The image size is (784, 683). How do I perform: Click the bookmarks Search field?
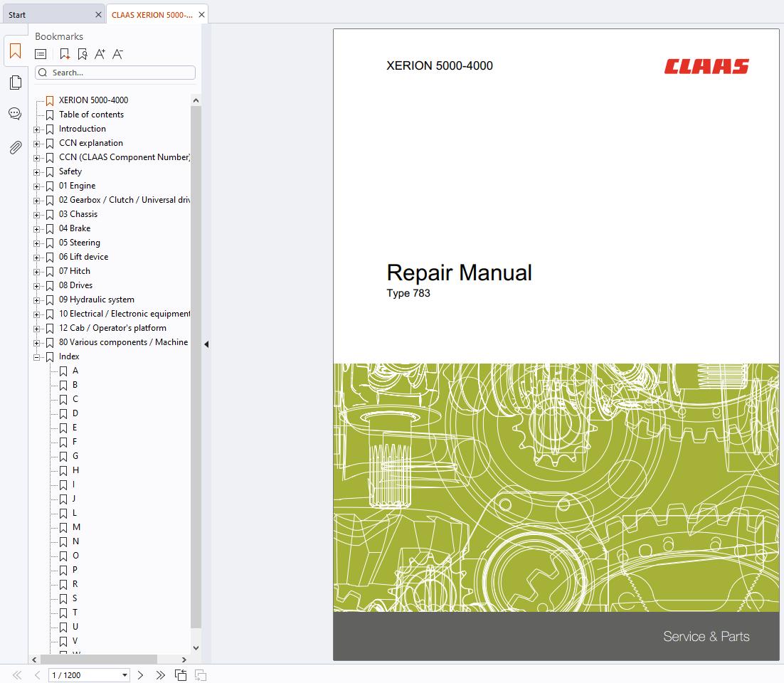[x=121, y=73]
